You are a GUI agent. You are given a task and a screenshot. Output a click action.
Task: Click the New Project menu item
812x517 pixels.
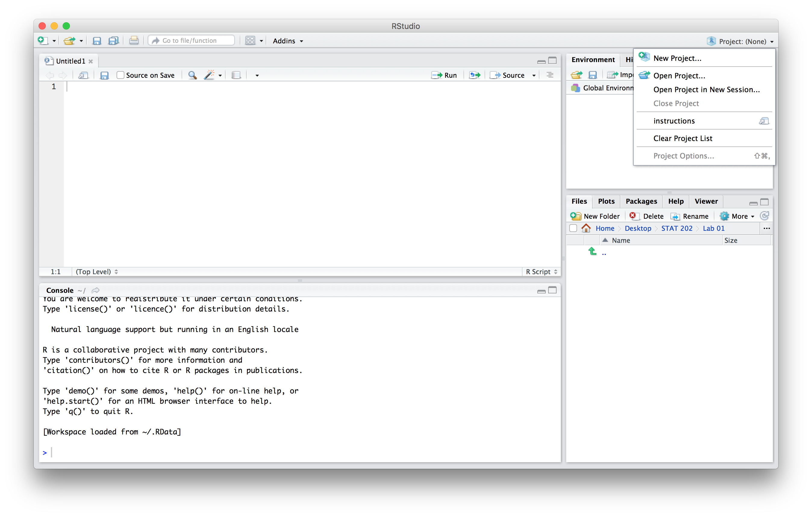point(676,58)
